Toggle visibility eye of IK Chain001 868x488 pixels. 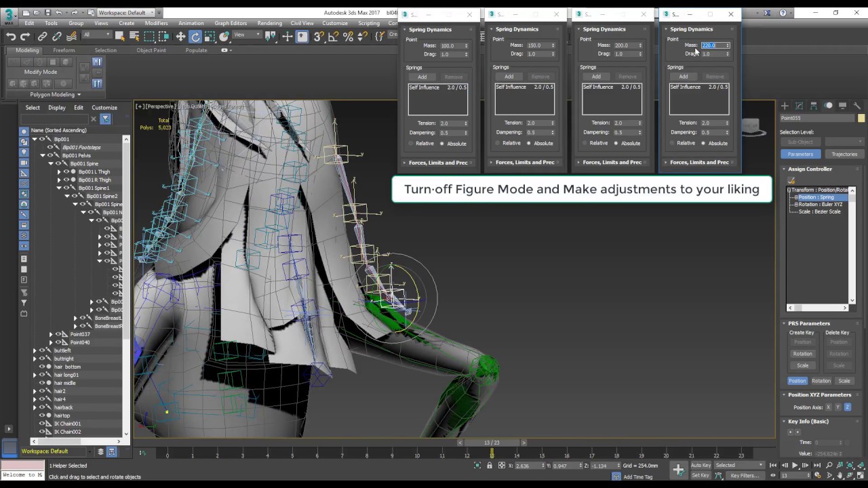pyautogui.click(x=42, y=424)
